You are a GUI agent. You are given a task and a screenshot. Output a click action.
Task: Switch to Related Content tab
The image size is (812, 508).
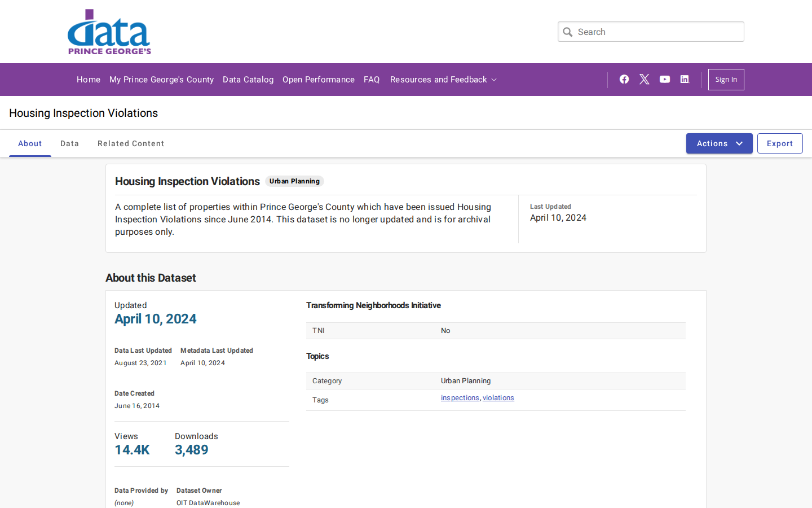click(x=131, y=143)
